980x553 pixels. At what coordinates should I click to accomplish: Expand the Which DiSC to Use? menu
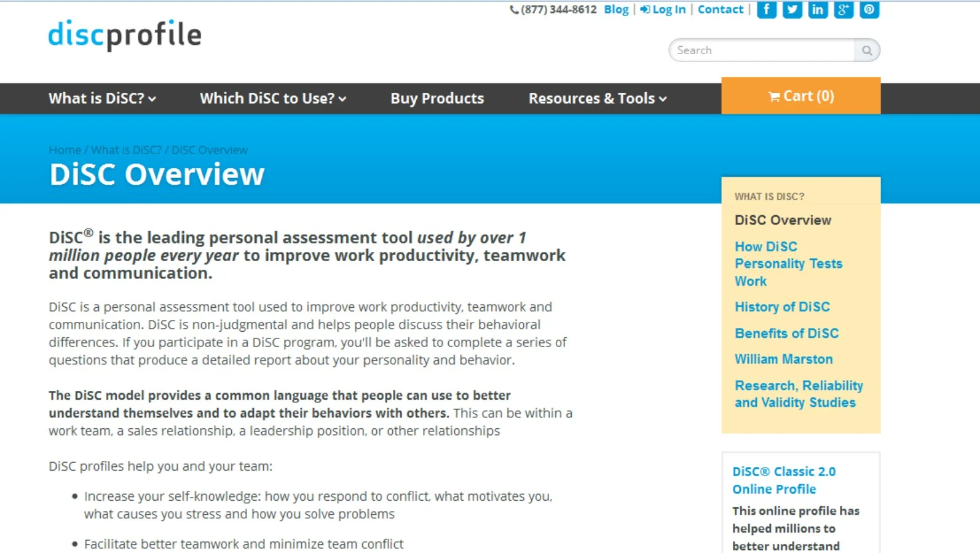273,98
